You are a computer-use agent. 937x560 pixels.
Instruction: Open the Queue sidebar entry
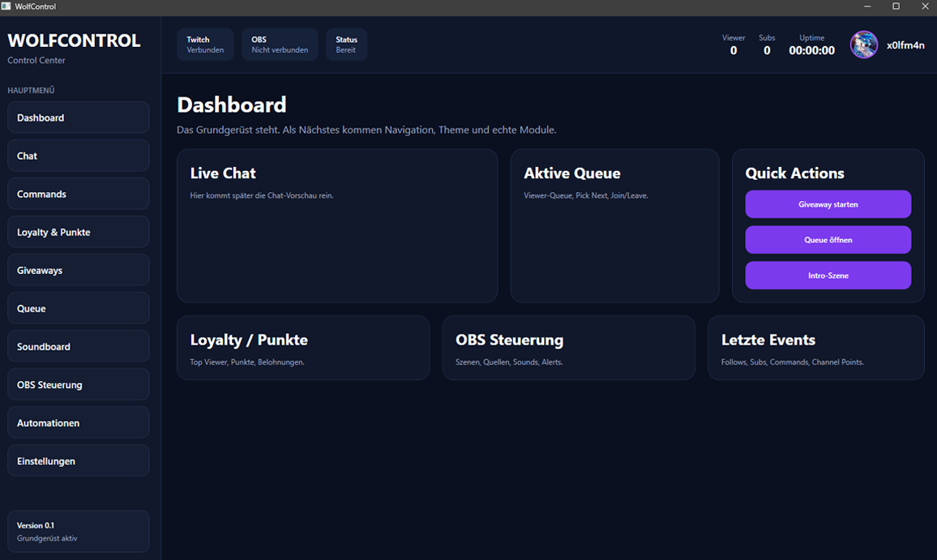click(78, 308)
